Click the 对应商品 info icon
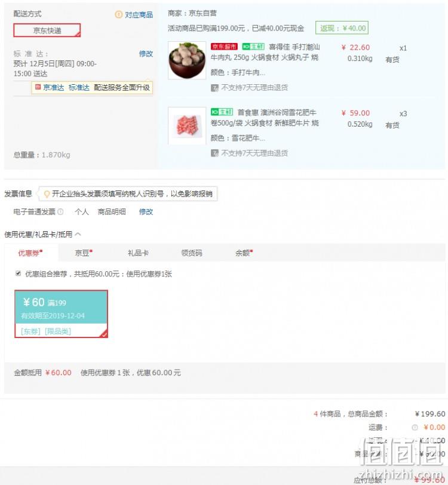Screen dimensions: 448x485 tap(118, 14)
